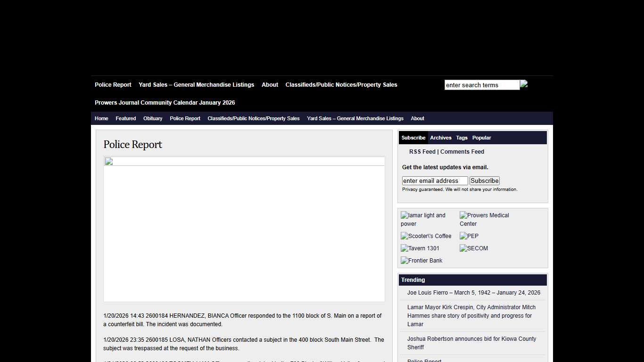Switch to the Tags tab
This screenshot has width=644, height=362.
pos(462,138)
